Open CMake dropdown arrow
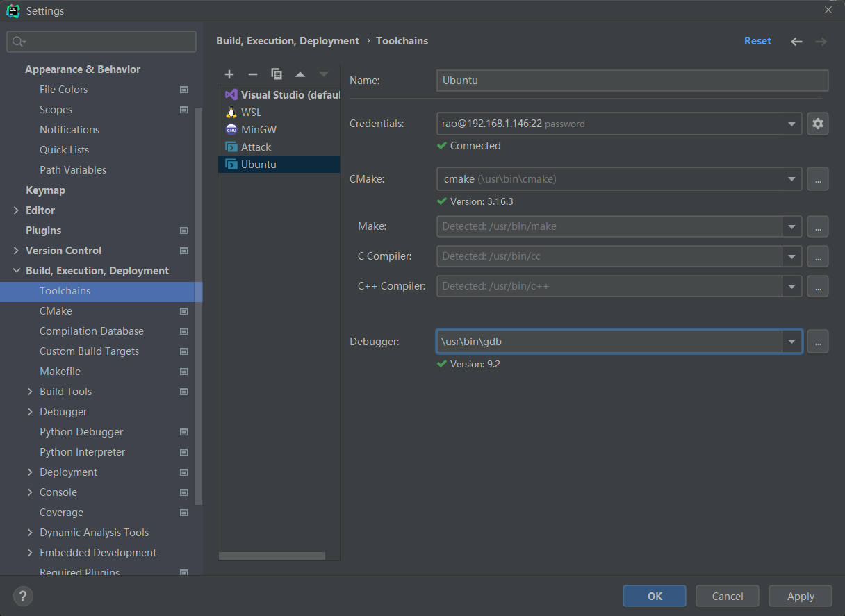This screenshot has height=616, width=845. (x=791, y=179)
